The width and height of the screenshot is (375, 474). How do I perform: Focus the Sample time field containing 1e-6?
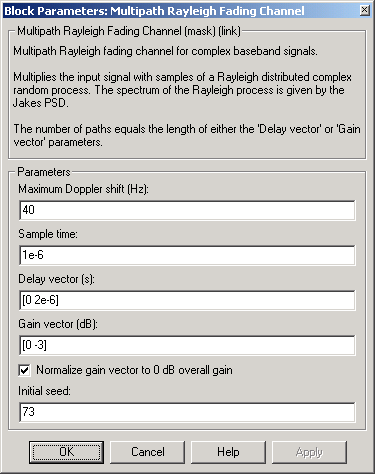(x=187, y=255)
